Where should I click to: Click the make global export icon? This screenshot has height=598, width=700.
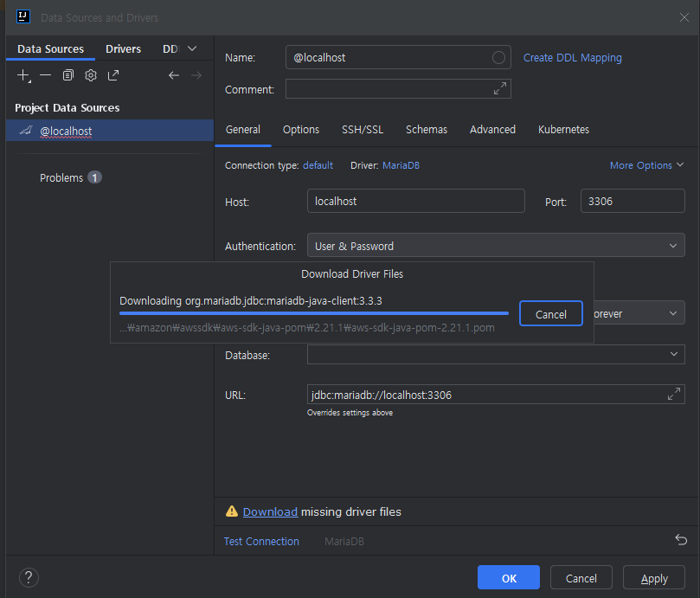(x=113, y=75)
